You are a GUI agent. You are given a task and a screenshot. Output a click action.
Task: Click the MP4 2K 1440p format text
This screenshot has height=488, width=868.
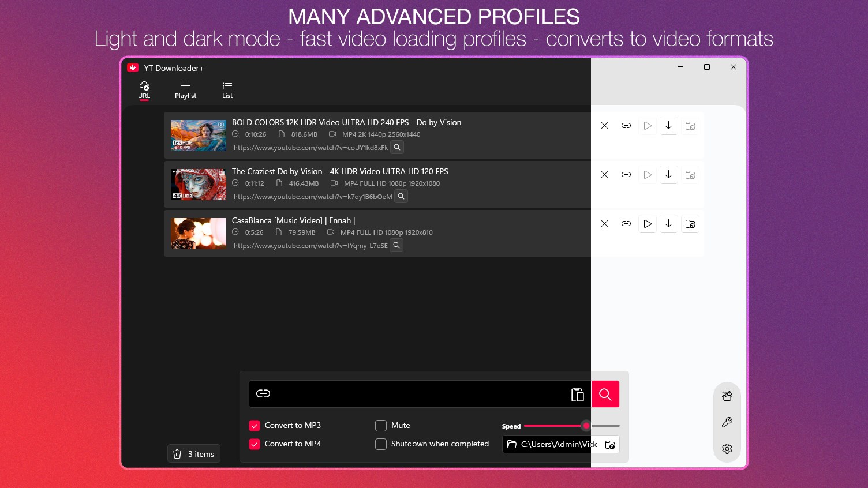[x=381, y=134]
